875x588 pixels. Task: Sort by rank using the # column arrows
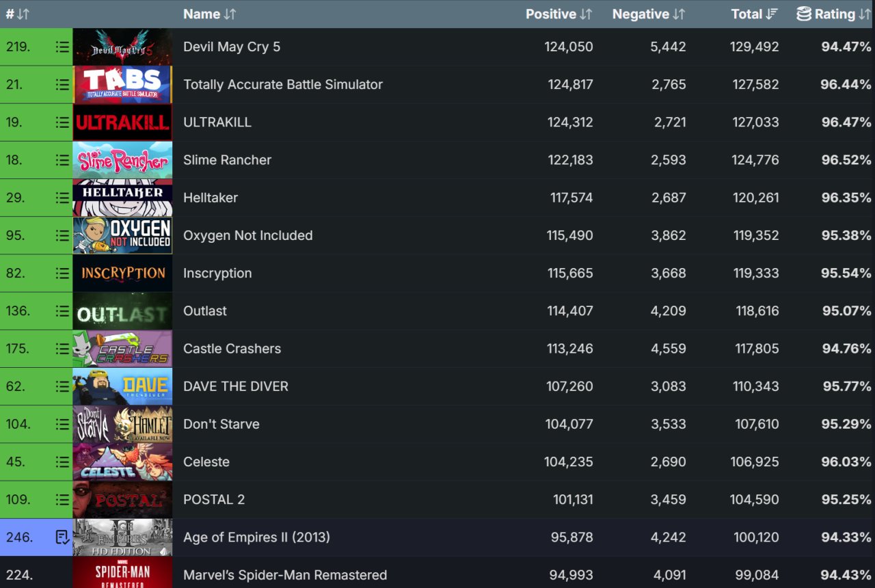pos(23,14)
